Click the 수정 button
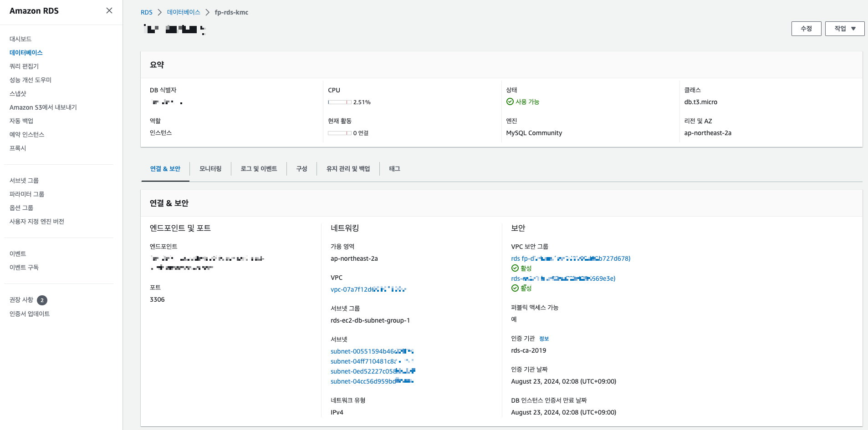 (806, 29)
